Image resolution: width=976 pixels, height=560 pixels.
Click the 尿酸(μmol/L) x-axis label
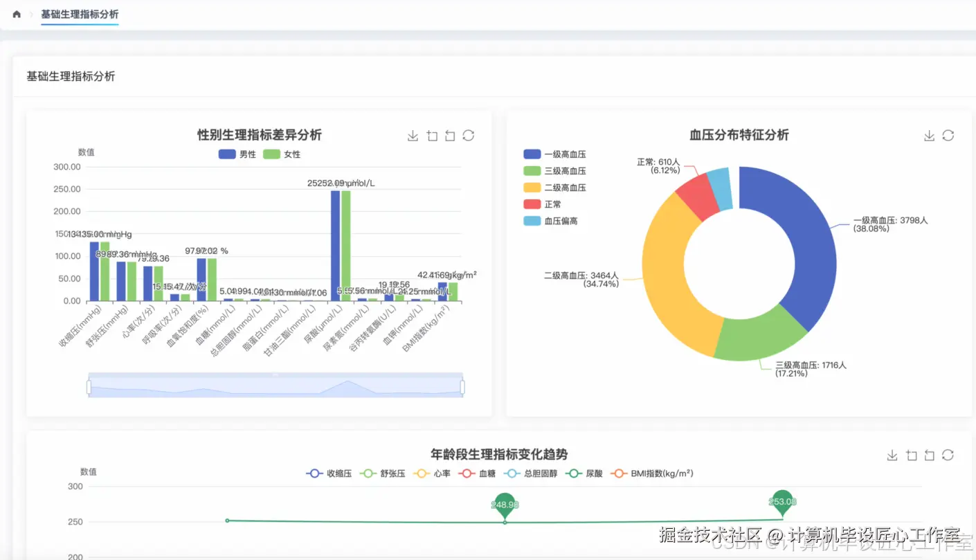[x=325, y=325]
